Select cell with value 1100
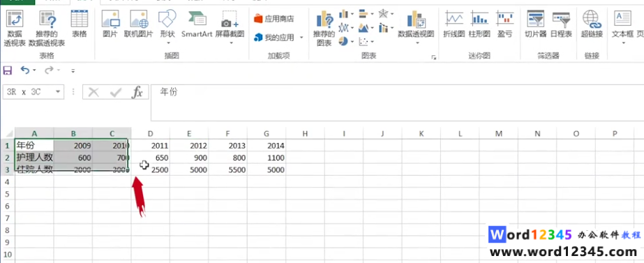The height and width of the screenshot is (263, 644). coord(267,158)
